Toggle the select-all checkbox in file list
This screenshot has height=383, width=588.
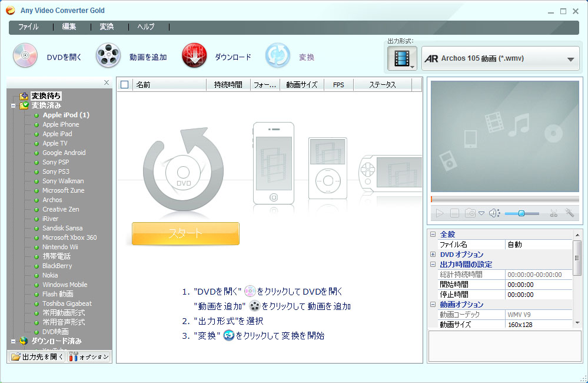[125, 85]
